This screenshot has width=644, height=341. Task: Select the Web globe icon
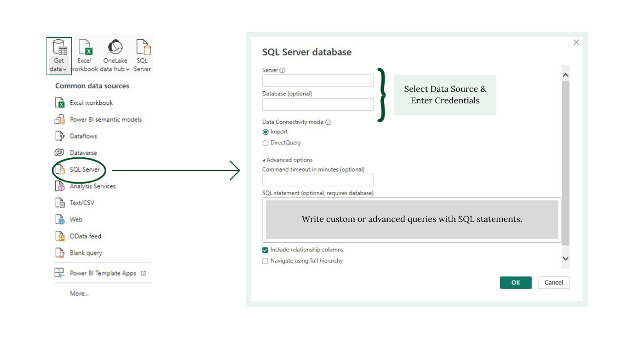pyautogui.click(x=59, y=219)
